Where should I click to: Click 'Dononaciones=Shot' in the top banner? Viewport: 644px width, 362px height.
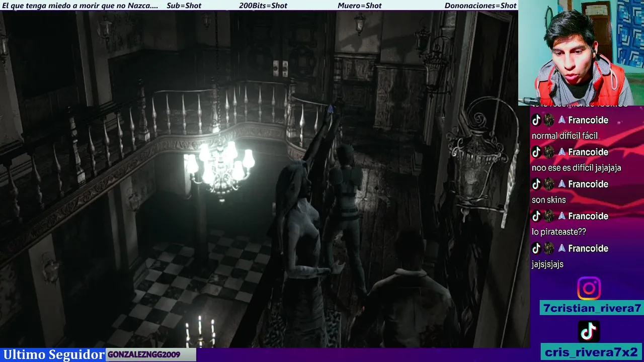pos(480,6)
